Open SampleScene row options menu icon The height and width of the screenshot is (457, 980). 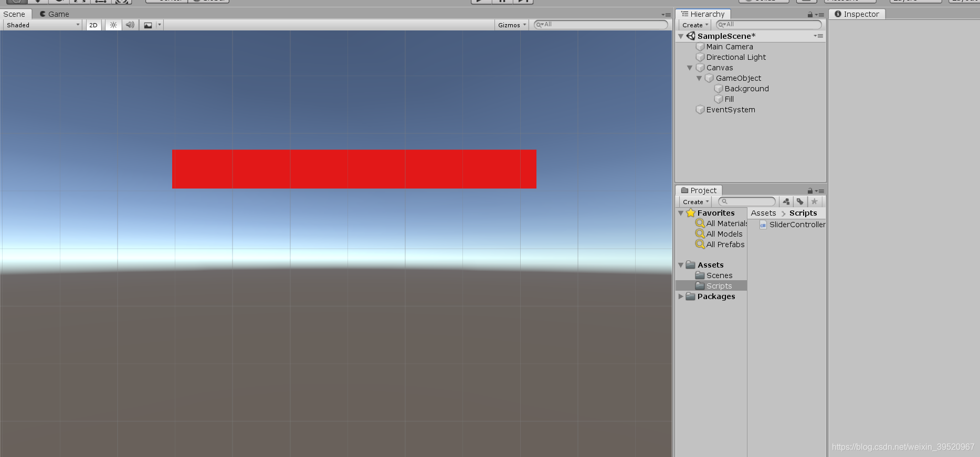818,36
